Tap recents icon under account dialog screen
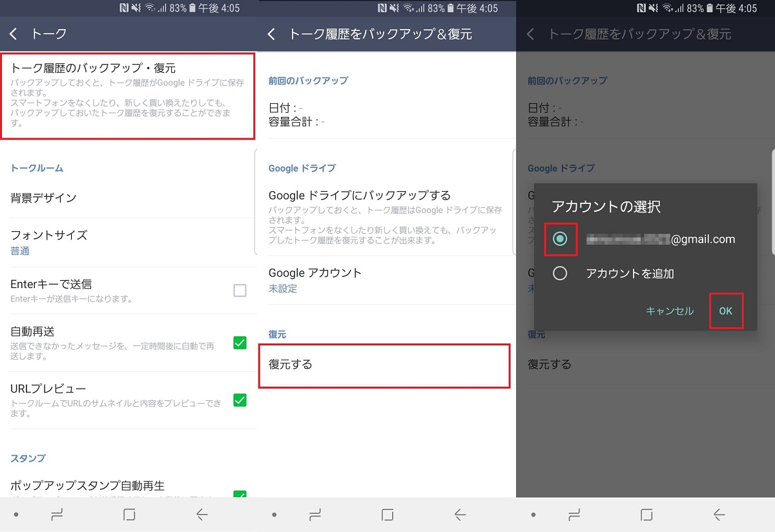The width and height of the screenshot is (775, 532). (x=575, y=515)
